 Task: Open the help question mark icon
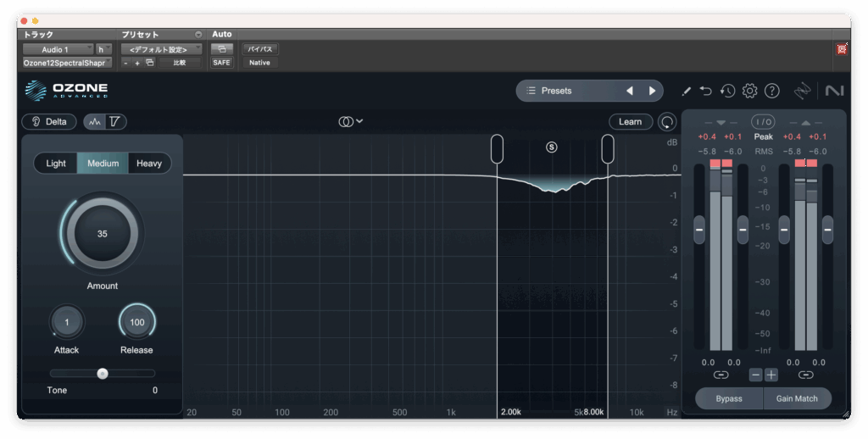point(771,91)
